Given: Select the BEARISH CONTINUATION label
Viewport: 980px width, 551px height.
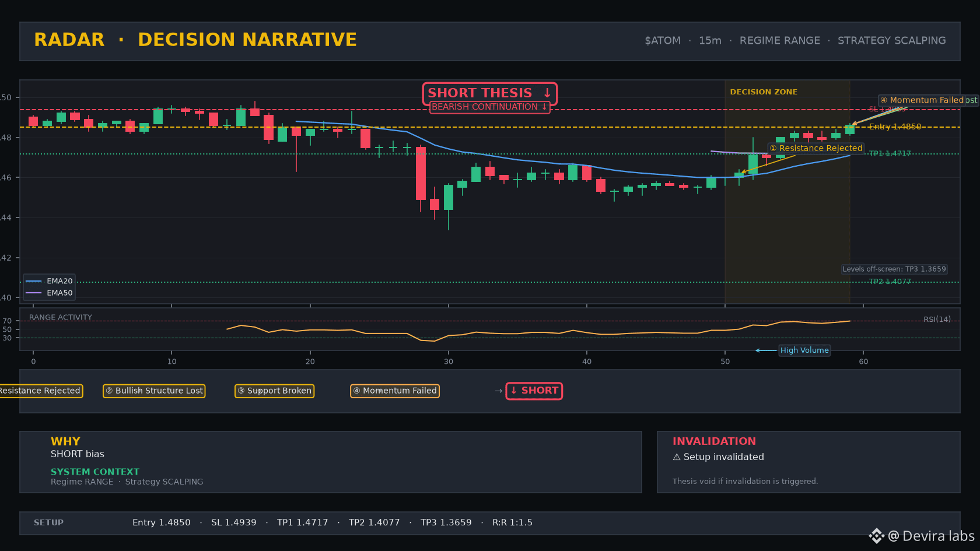Looking at the screenshot, I should pyautogui.click(x=490, y=107).
